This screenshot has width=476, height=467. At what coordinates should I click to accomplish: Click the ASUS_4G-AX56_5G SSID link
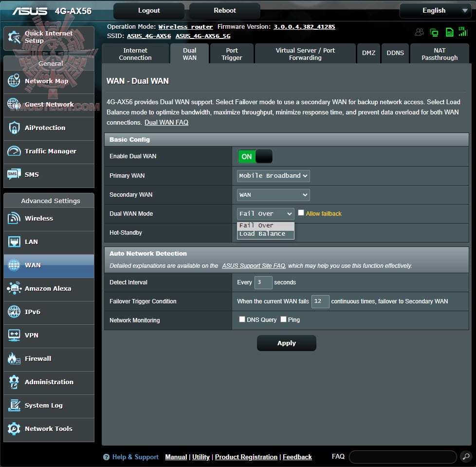(203, 36)
